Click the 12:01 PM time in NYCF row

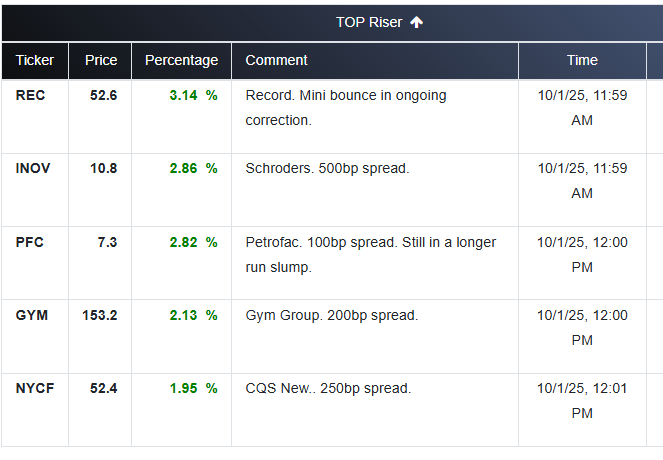tap(582, 401)
